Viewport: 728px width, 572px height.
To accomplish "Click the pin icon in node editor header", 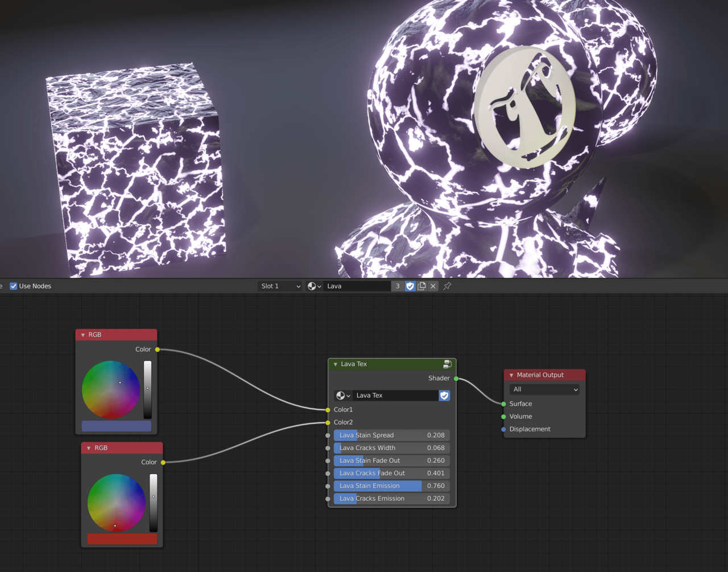I will 448,286.
